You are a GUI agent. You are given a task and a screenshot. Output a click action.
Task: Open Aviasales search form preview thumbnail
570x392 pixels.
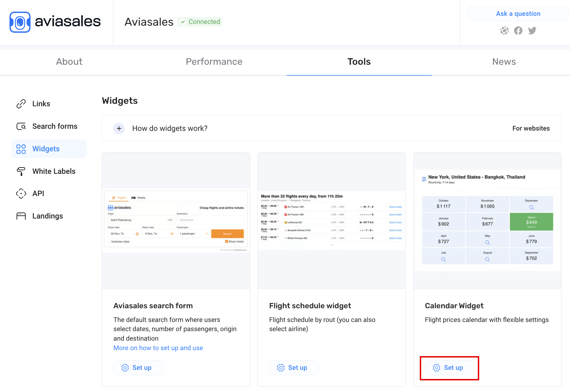point(176,221)
